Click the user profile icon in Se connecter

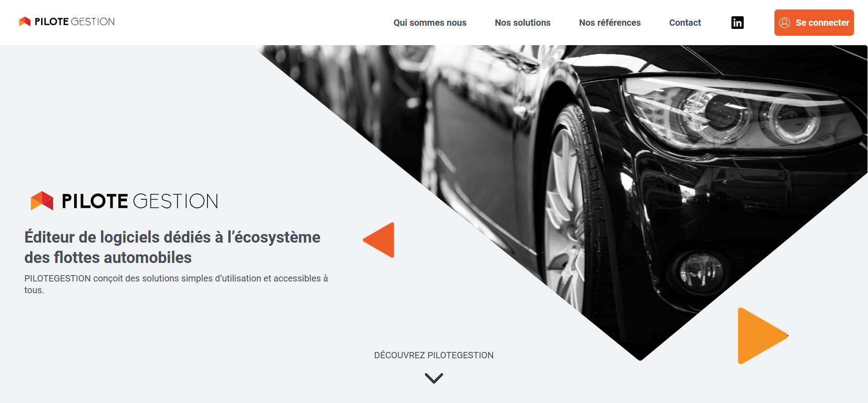coord(785,23)
